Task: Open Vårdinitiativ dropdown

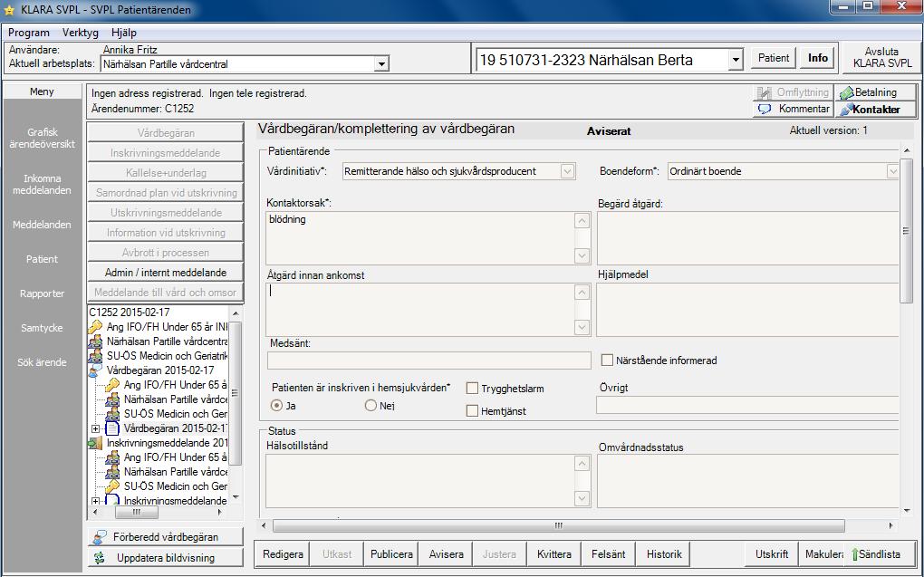Action: [x=567, y=171]
